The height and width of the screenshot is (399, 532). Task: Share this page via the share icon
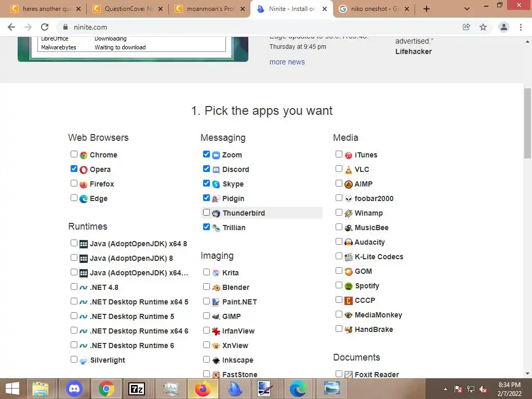[x=467, y=27]
